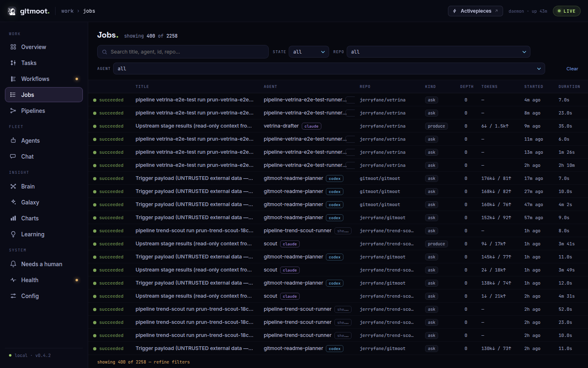Click the jobs breadcrumb item
This screenshot has height=368, width=588.
pyautogui.click(x=89, y=11)
